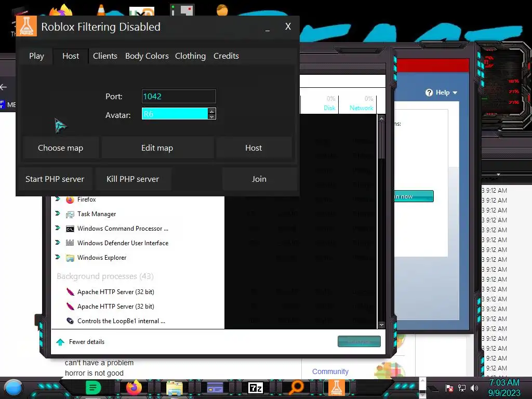The width and height of the screenshot is (532, 399).
Task: Select the Windows Explorer folder icon
Action: tap(70, 258)
